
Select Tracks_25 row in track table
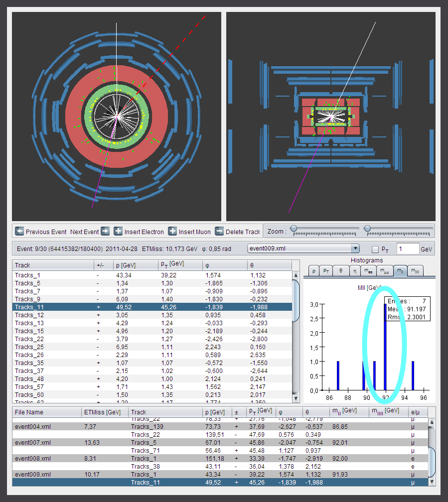tap(152, 347)
